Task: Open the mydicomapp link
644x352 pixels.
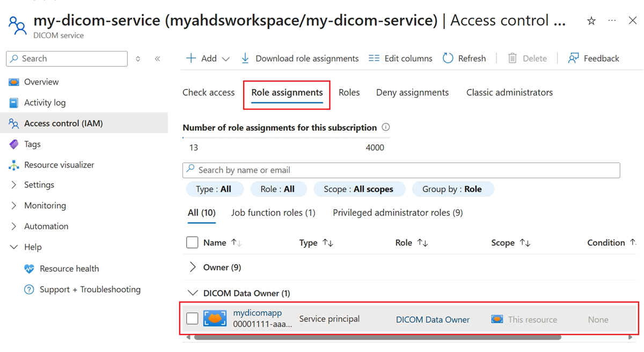Action: (x=258, y=313)
